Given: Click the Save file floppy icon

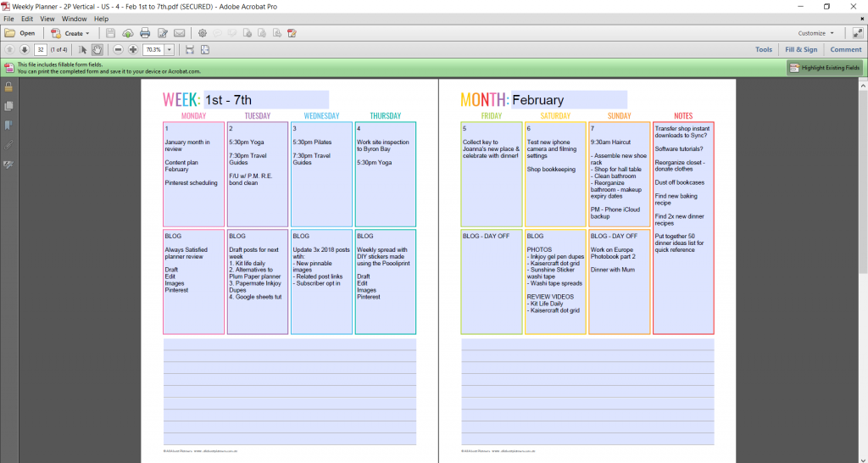Looking at the screenshot, I should tap(111, 33).
